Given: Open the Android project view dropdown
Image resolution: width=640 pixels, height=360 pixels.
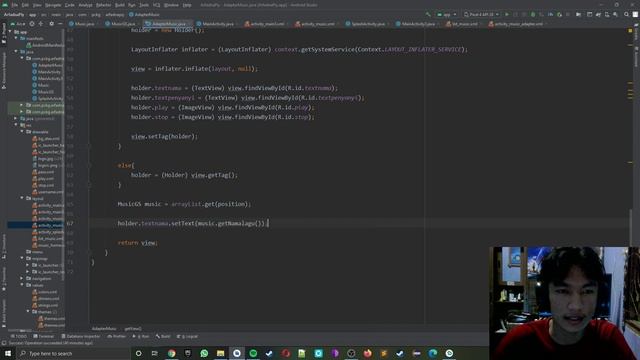Looking at the screenshot, I should pyautogui.click(x=18, y=24).
